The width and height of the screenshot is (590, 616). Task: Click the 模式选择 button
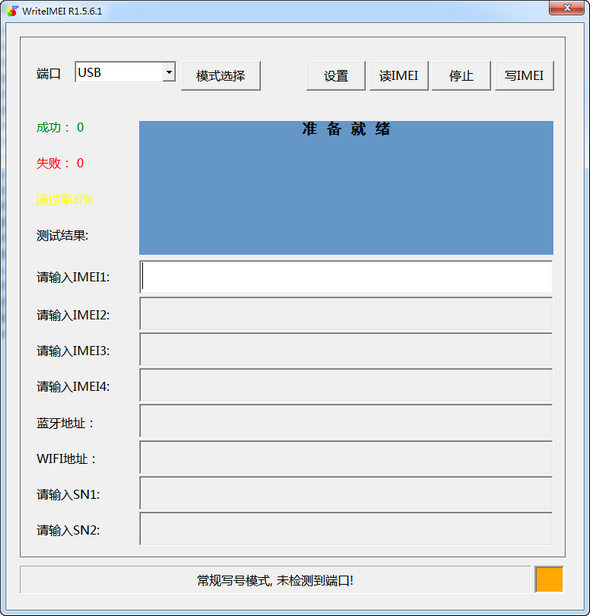point(220,76)
